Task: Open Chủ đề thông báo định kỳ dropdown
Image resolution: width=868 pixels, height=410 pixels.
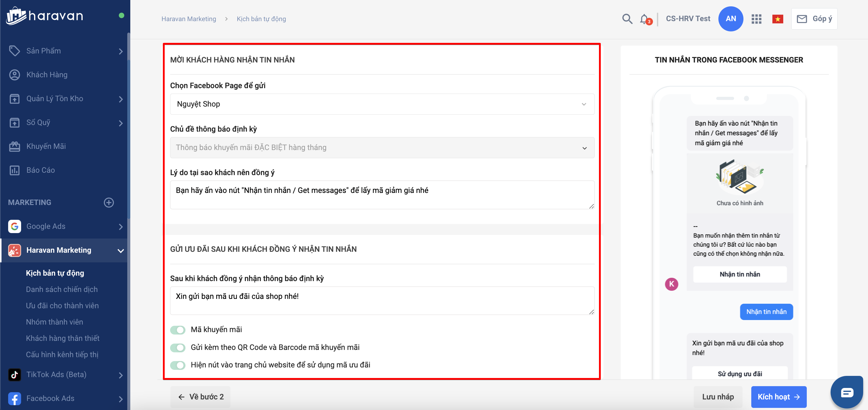Action: click(x=382, y=148)
